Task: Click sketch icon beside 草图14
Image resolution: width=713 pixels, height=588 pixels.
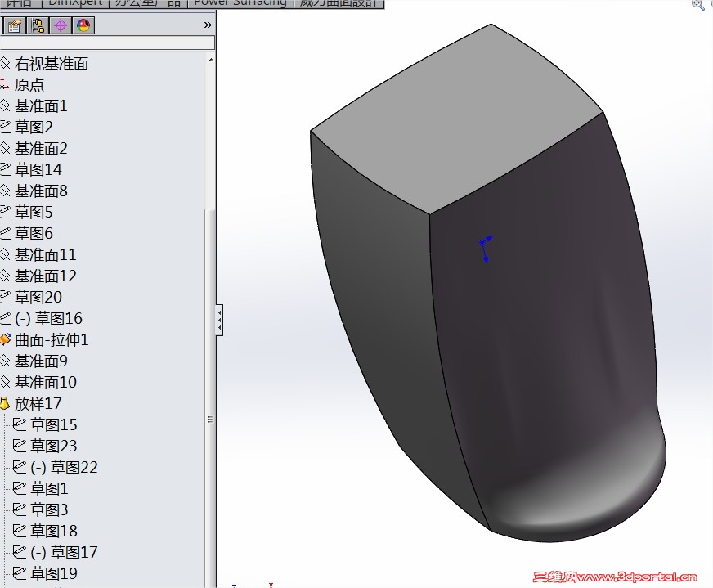Action: tap(5, 169)
